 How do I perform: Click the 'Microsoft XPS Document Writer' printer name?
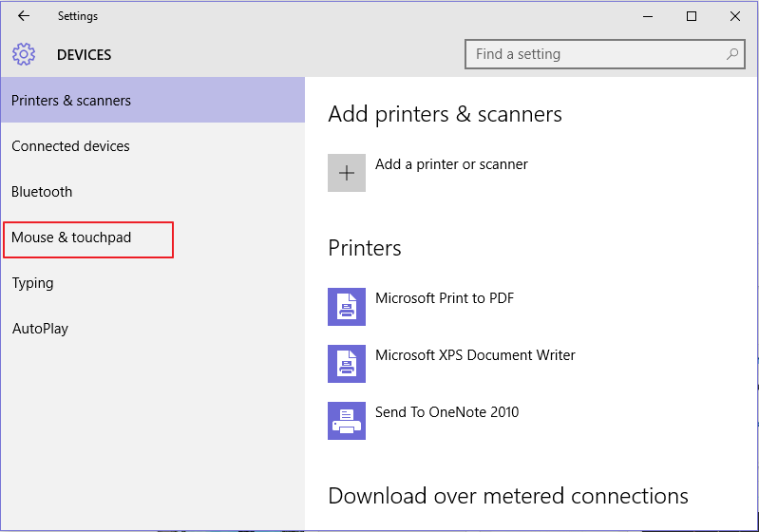click(475, 355)
